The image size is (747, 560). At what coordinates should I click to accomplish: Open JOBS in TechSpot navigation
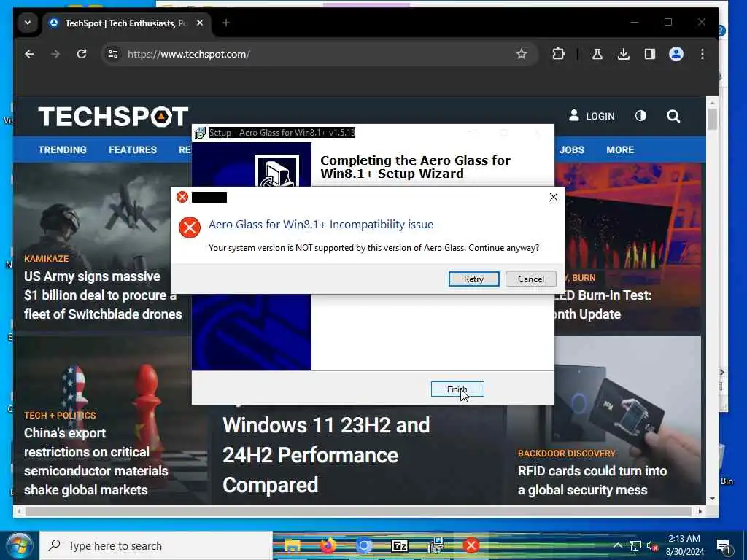tap(572, 149)
